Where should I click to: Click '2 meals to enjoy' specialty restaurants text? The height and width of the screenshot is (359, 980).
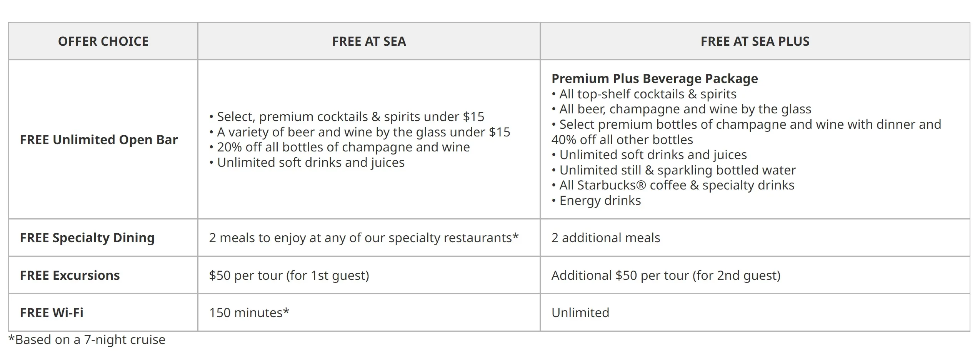click(x=364, y=238)
